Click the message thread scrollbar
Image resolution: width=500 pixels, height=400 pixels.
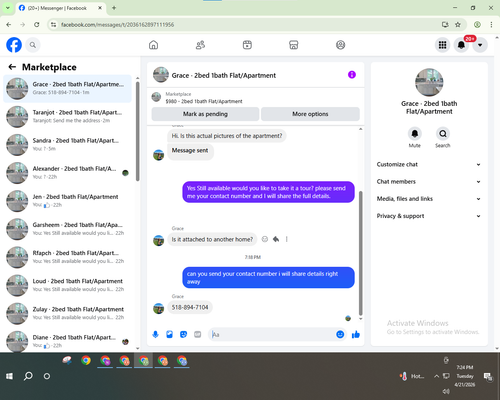coord(360,253)
